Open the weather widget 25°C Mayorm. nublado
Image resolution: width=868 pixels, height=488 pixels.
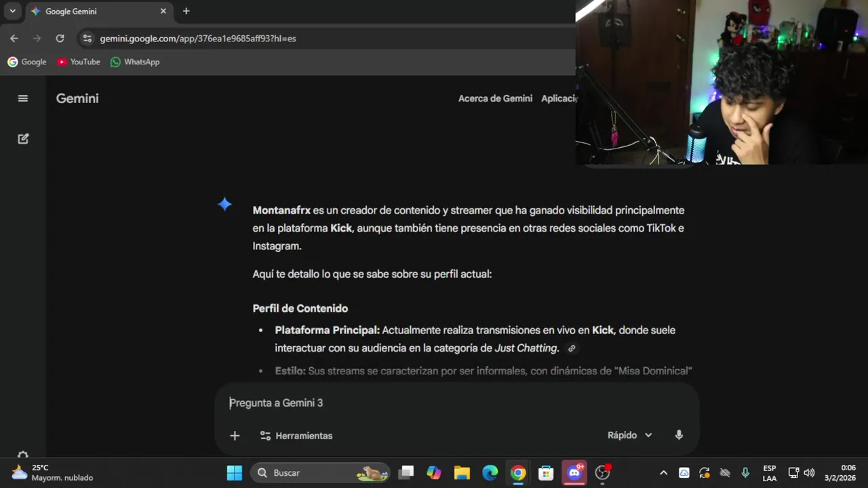tap(53, 473)
